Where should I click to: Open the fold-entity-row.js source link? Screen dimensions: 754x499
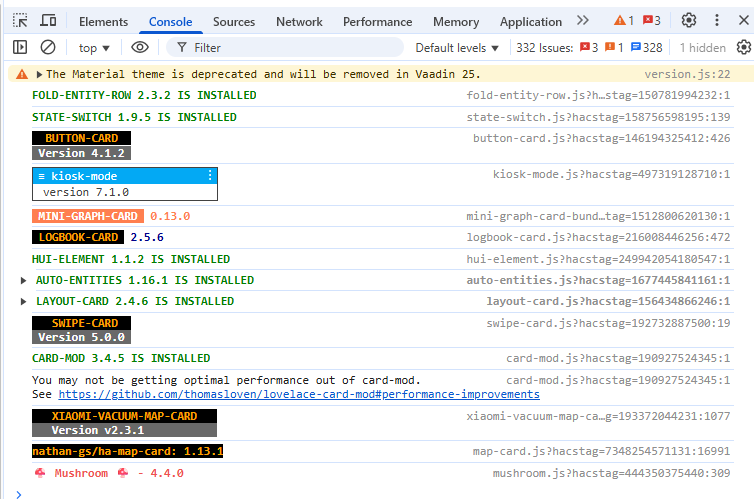598,95
